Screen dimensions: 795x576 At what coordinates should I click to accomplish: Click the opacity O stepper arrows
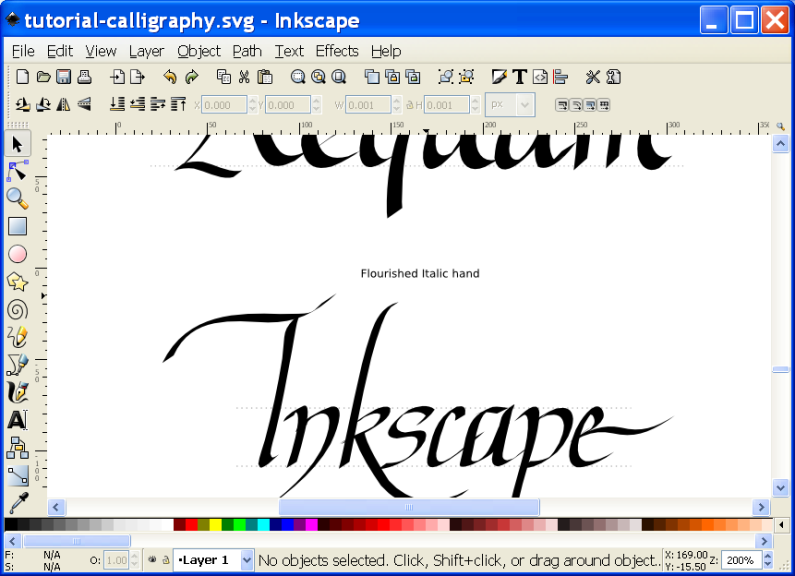coord(134,560)
